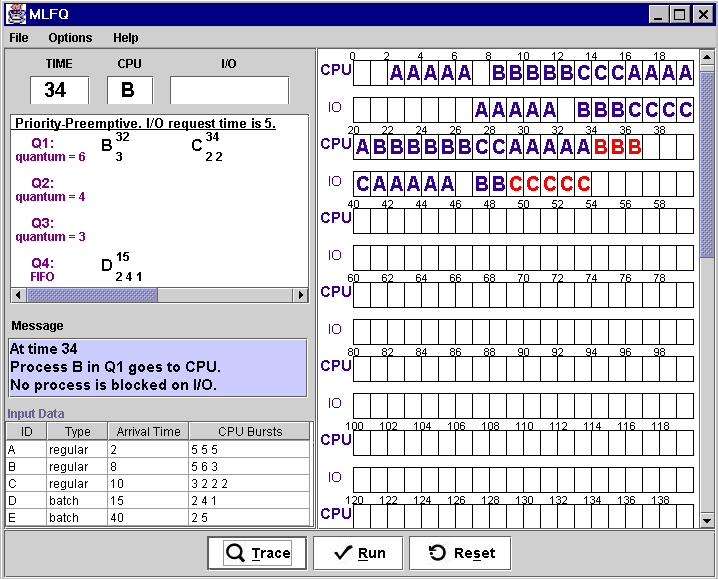Click the first red B in CPU timeline
Viewport: 718px width, 579px height.
pyautogui.click(x=600, y=147)
